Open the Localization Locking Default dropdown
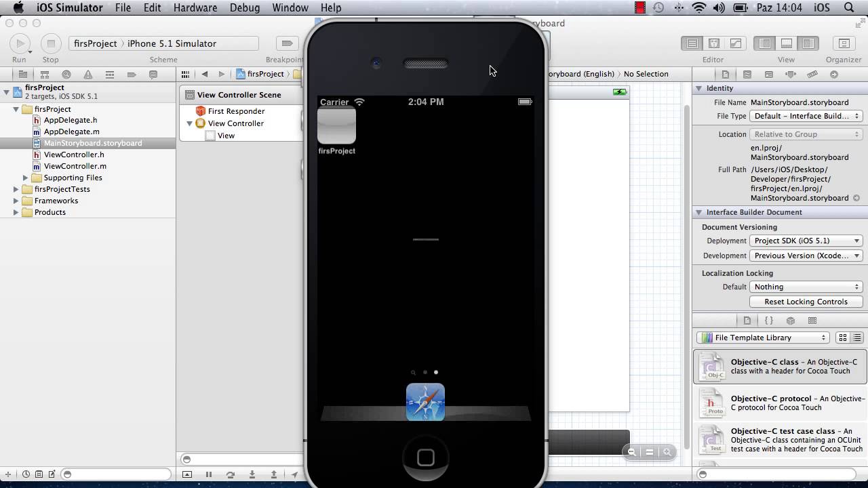The width and height of the screenshot is (868, 488). tap(806, 287)
